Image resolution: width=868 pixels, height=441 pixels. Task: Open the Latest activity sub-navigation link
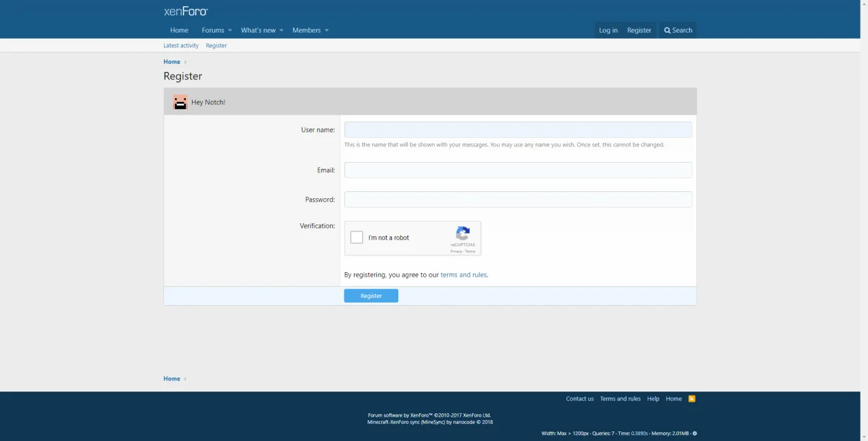pos(181,45)
